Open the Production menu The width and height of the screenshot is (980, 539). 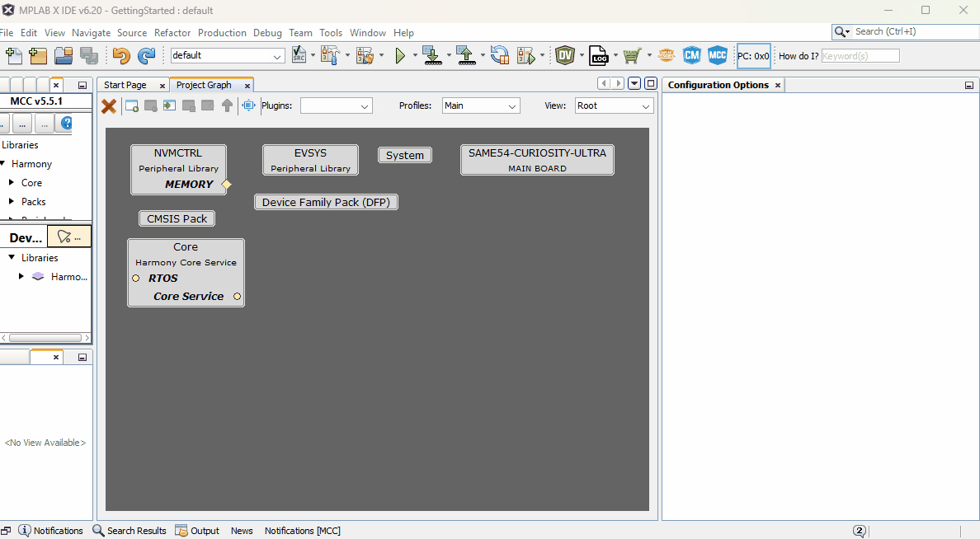(222, 32)
